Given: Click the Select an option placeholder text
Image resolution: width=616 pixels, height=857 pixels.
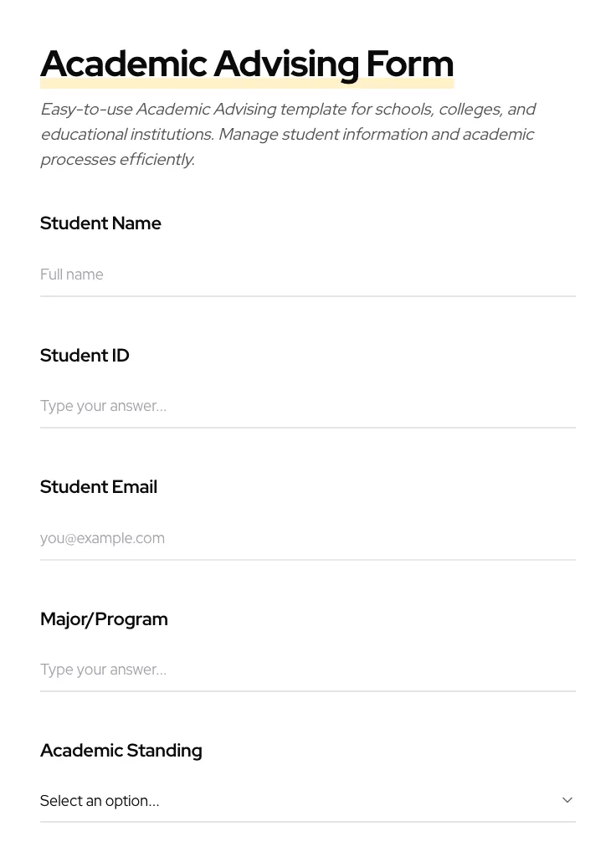Looking at the screenshot, I should 100,801.
